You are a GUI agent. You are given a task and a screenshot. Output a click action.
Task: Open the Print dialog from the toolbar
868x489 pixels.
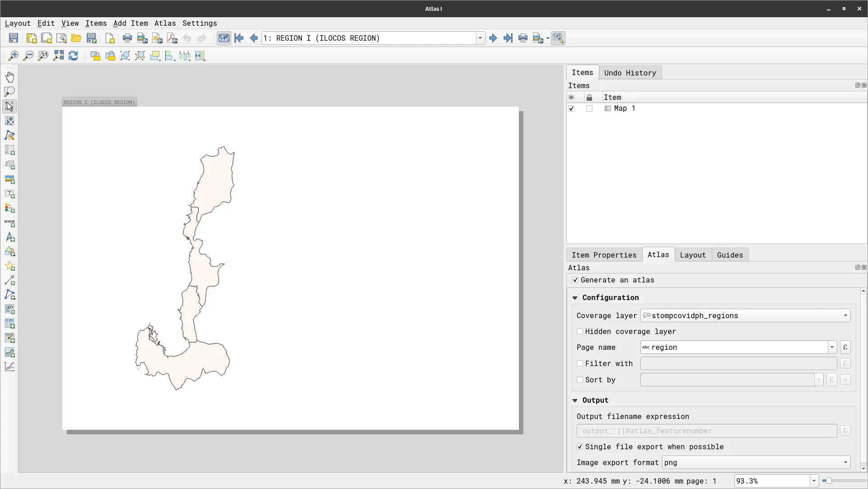(x=127, y=38)
